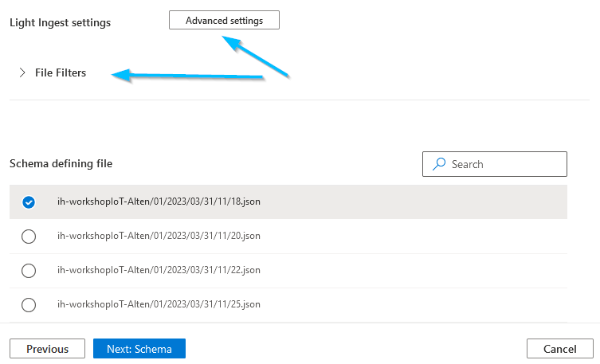600x364 pixels.
Task: Click the Schema defining file heading
Action: 61,163
